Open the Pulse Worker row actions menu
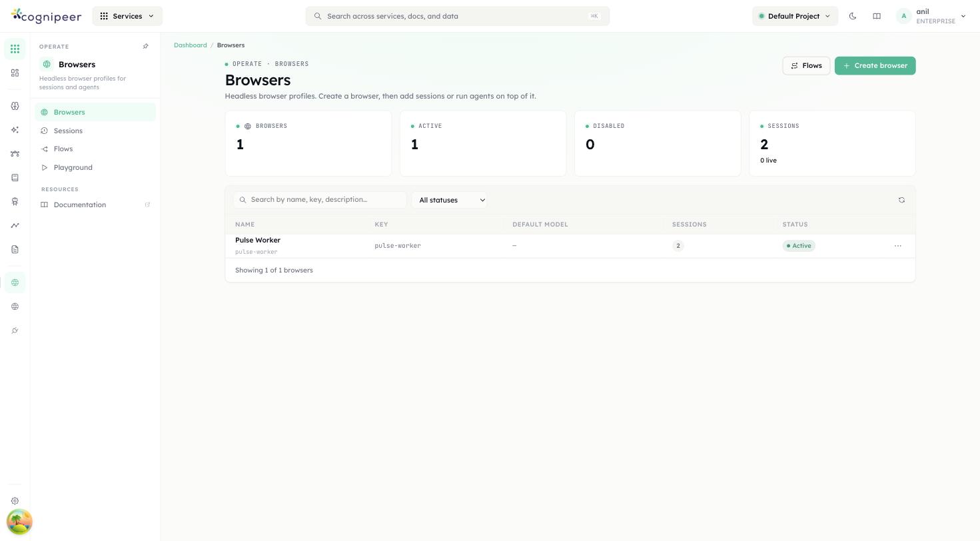The width and height of the screenshot is (980, 541). 897,246
